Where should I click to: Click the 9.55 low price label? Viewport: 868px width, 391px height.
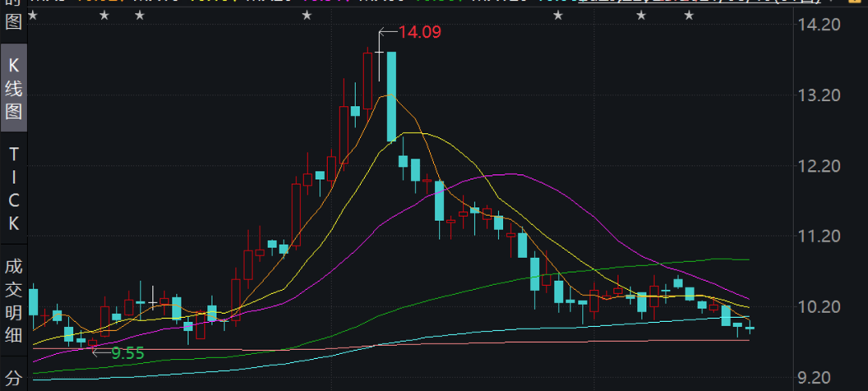click(128, 352)
